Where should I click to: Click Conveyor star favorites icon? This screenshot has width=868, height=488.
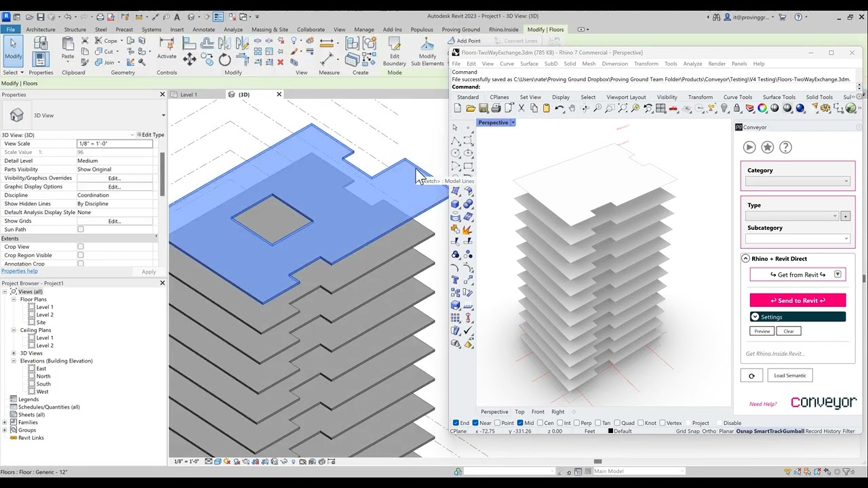pyautogui.click(x=768, y=147)
